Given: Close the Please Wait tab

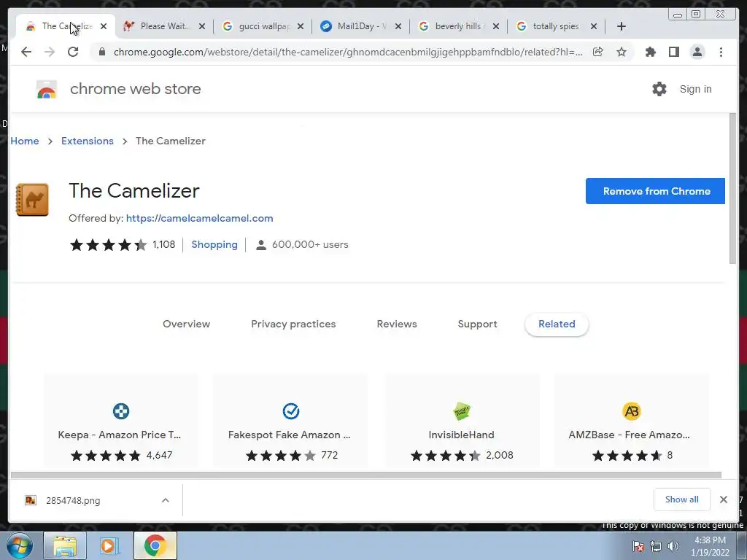Looking at the screenshot, I should 202,26.
